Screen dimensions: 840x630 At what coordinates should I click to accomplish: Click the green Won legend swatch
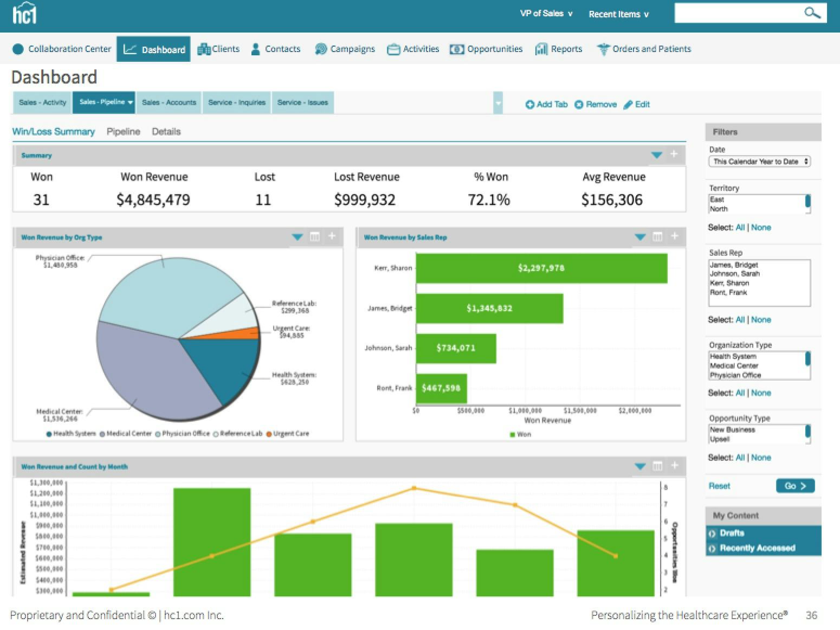pos(512,434)
